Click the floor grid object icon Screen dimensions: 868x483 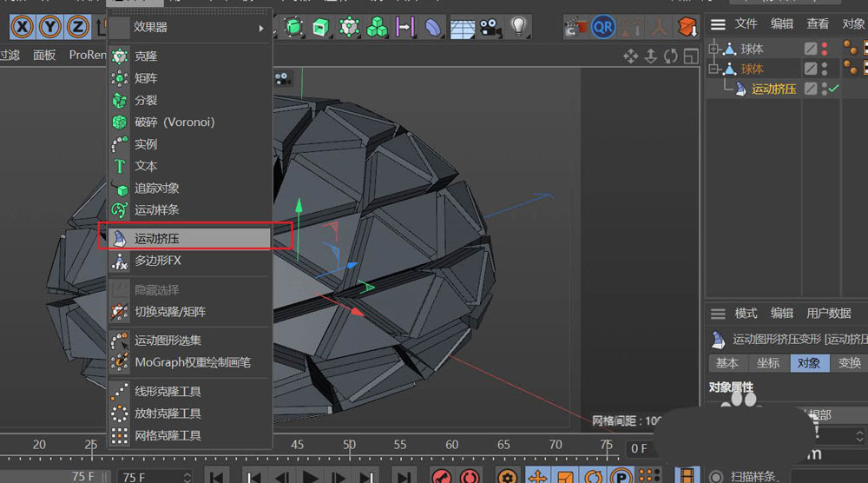(x=462, y=28)
